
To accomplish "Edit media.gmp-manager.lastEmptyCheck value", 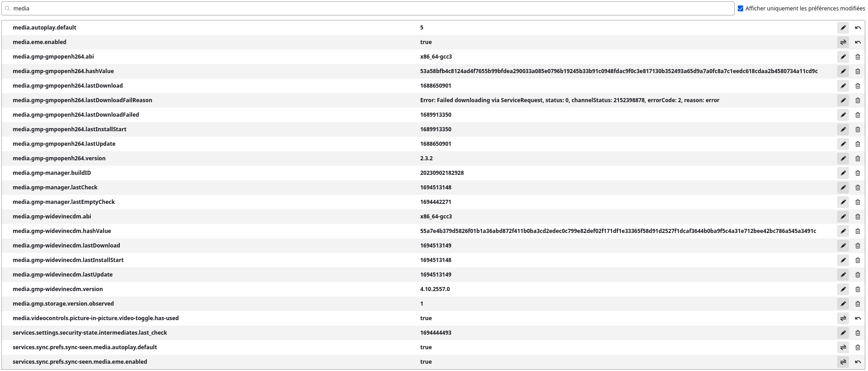I will pyautogui.click(x=843, y=202).
